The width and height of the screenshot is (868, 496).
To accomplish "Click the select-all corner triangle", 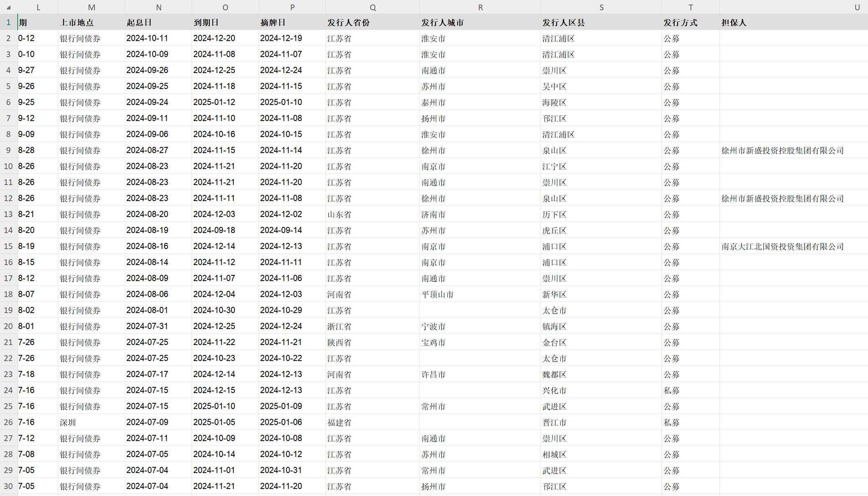I will (9, 7).
